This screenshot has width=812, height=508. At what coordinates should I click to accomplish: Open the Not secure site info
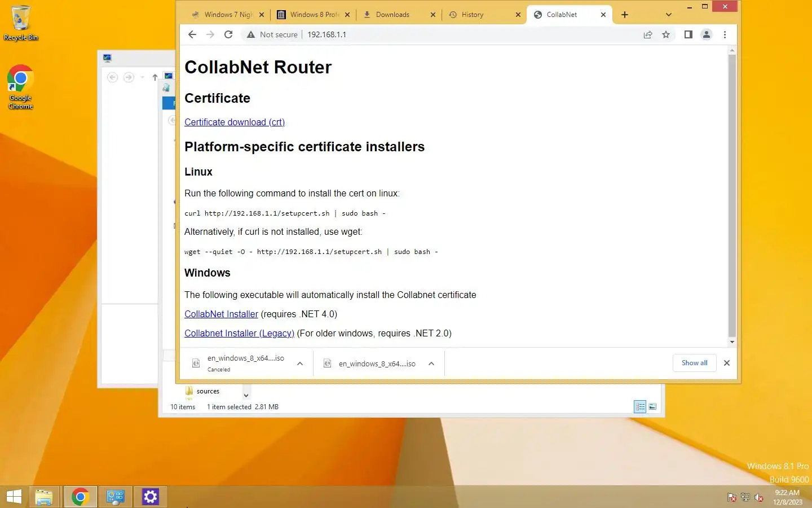(x=272, y=34)
